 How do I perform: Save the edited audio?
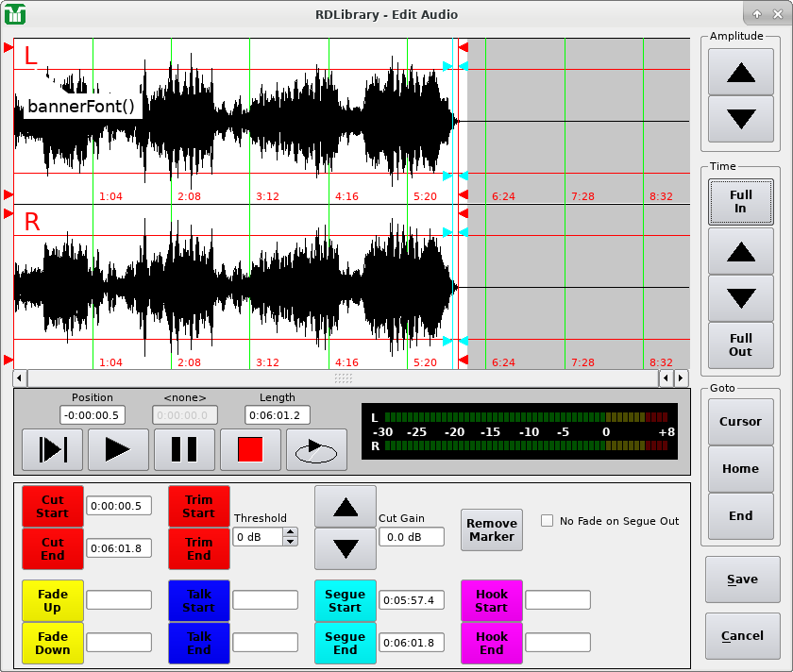point(742,580)
